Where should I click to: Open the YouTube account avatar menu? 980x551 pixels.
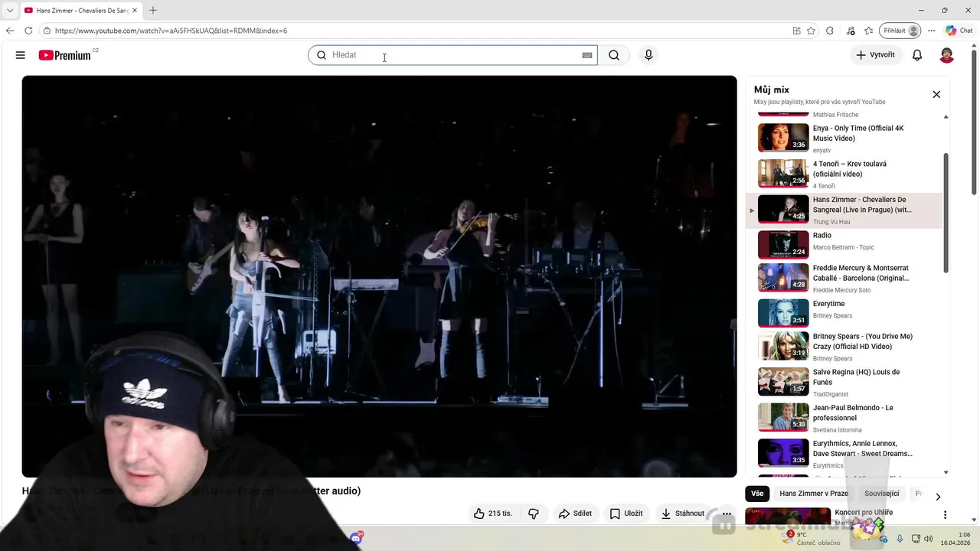(947, 55)
